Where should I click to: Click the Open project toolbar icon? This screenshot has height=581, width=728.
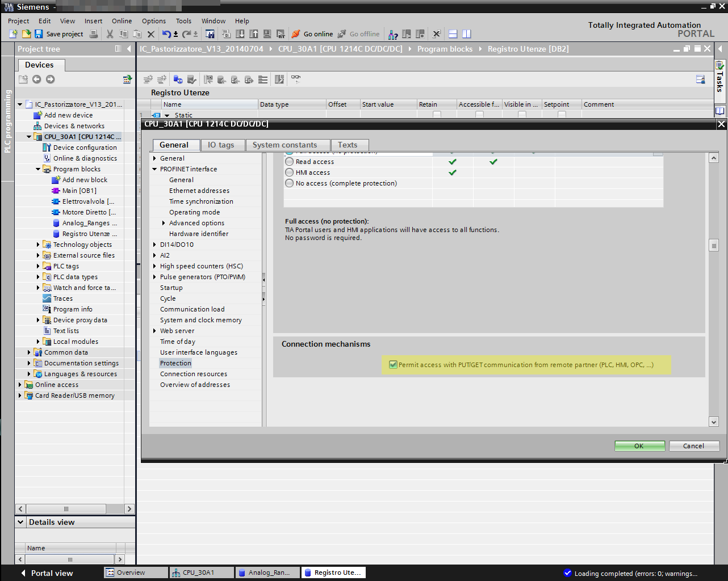coord(26,34)
